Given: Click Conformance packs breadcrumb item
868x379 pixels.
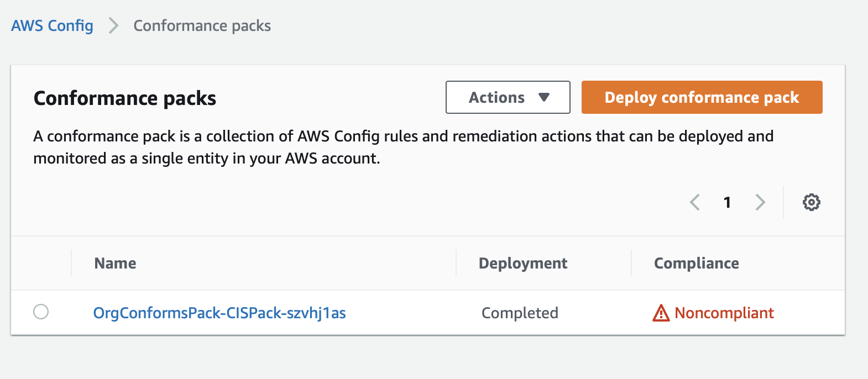Looking at the screenshot, I should click(202, 26).
